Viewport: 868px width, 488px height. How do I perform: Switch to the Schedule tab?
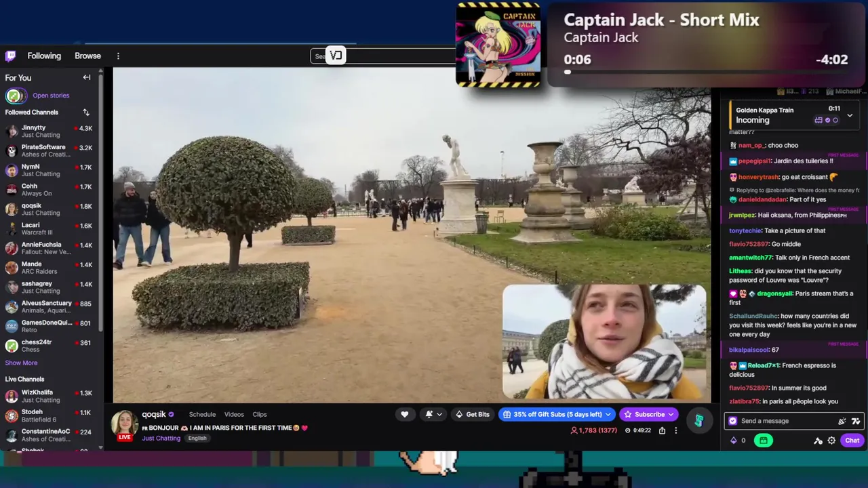[x=202, y=414]
